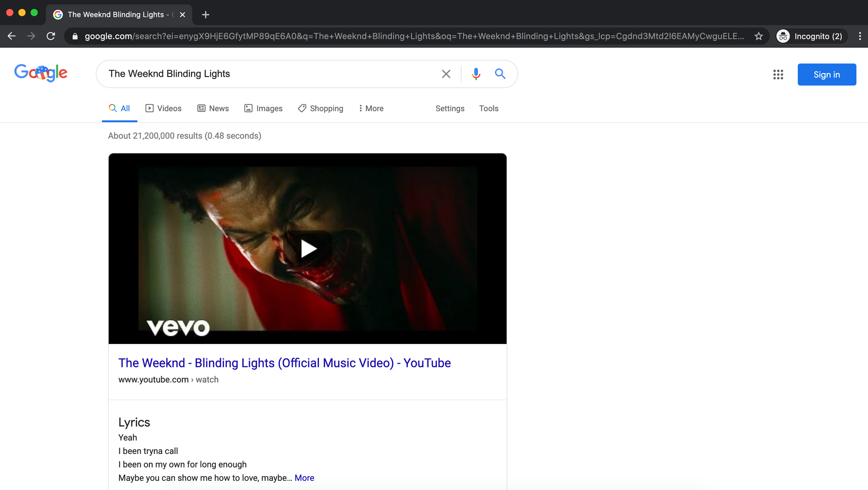The width and height of the screenshot is (868, 490).
Task: Click the macOS green fullscreen window button
Action: tap(34, 13)
